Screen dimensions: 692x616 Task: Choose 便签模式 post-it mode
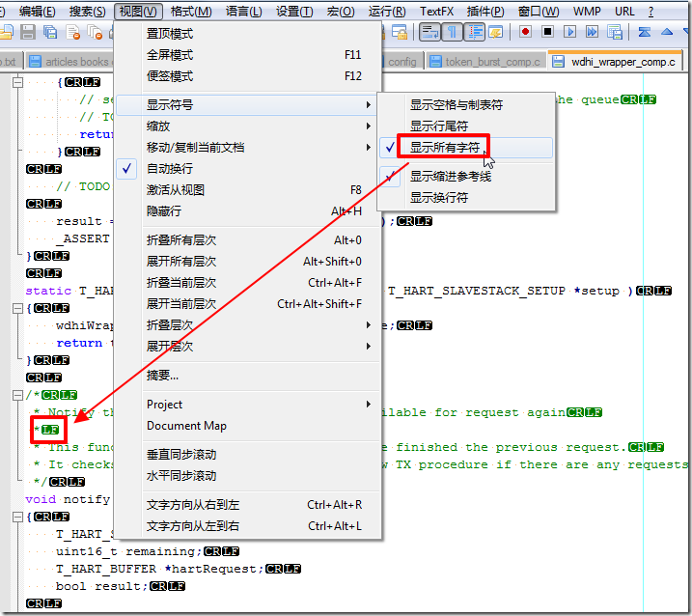248,76
